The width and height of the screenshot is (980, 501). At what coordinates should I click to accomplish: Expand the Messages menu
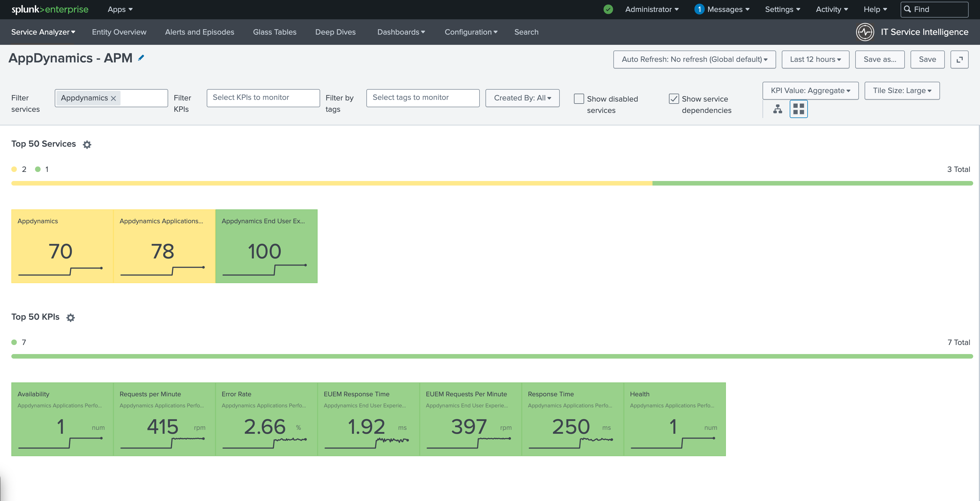728,10
